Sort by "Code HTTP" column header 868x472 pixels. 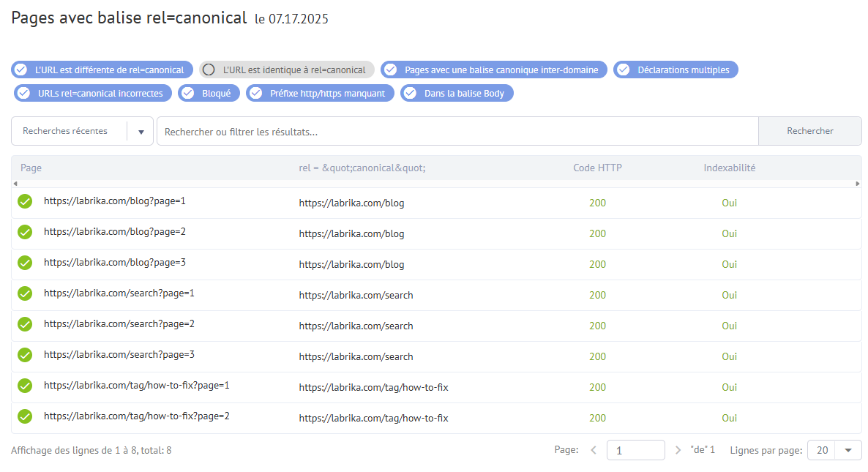coord(597,168)
